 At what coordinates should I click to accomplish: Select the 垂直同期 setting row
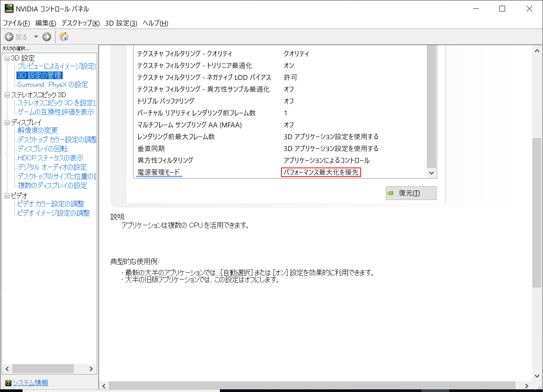tap(280, 148)
